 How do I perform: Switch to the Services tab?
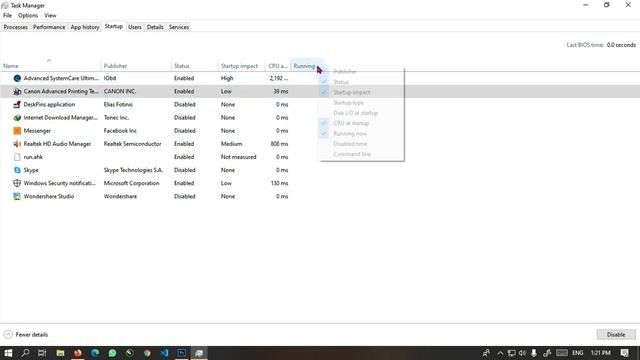pyautogui.click(x=179, y=27)
